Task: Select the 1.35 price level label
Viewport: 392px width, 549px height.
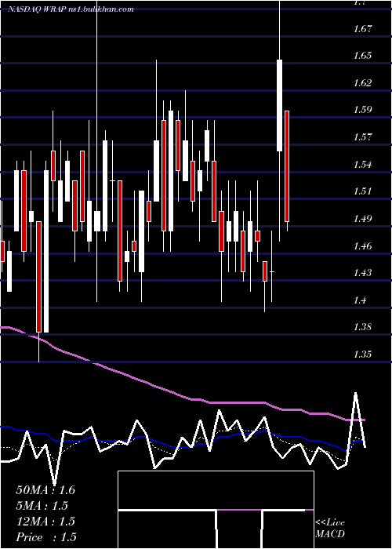Action: click(x=362, y=354)
